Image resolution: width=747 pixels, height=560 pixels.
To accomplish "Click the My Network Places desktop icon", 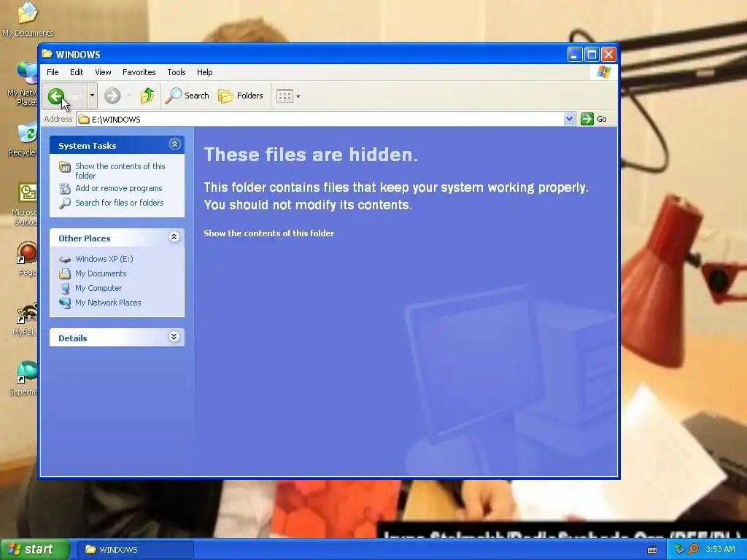I will [x=24, y=84].
